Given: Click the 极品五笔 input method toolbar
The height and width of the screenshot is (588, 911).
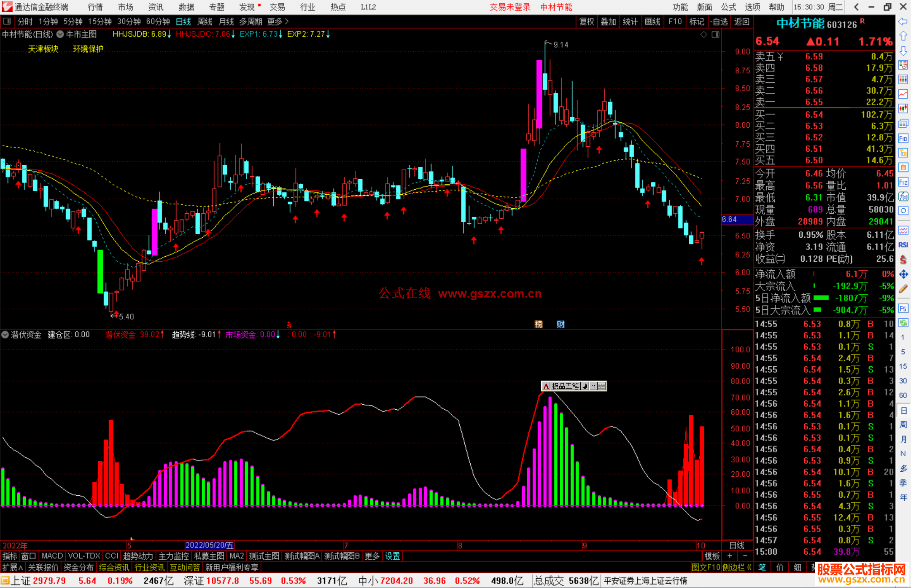Looking at the screenshot, I should [x=574, y=386].
